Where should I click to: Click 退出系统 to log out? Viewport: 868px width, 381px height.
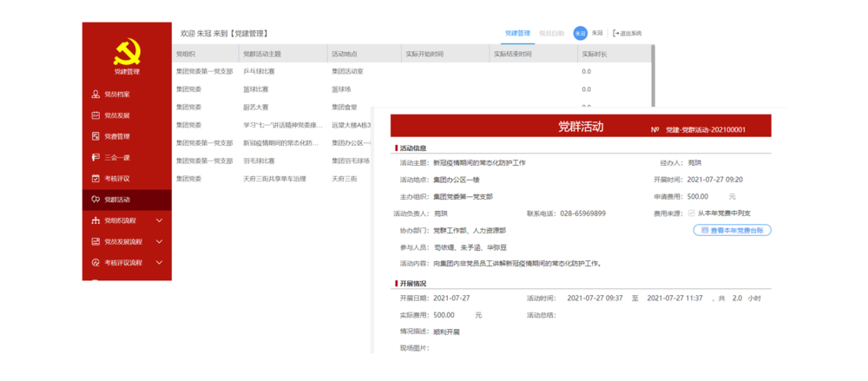coord(628,33)
